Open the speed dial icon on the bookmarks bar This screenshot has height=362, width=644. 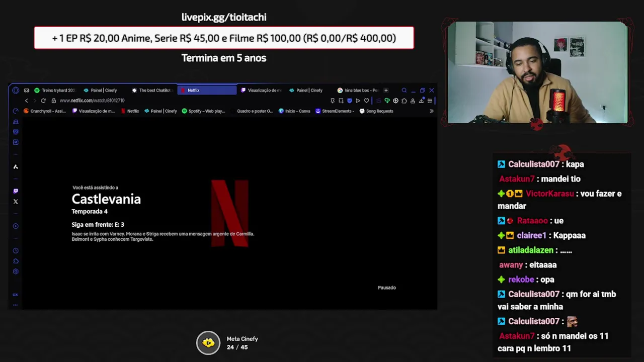click(16, 111)
